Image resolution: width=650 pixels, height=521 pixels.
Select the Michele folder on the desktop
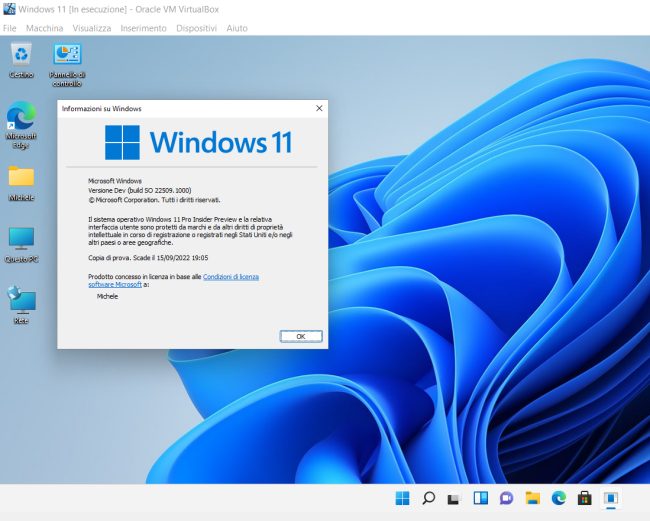point(21,179)
